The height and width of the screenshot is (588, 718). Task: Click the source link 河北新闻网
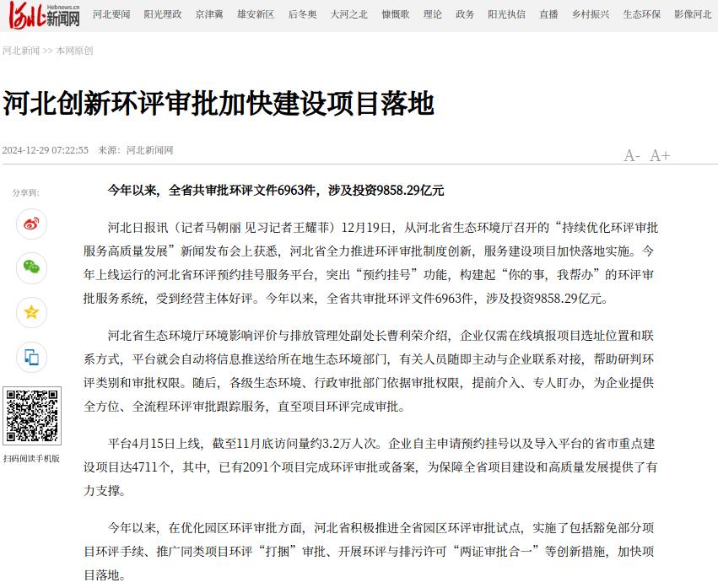[x=149, y=150]
